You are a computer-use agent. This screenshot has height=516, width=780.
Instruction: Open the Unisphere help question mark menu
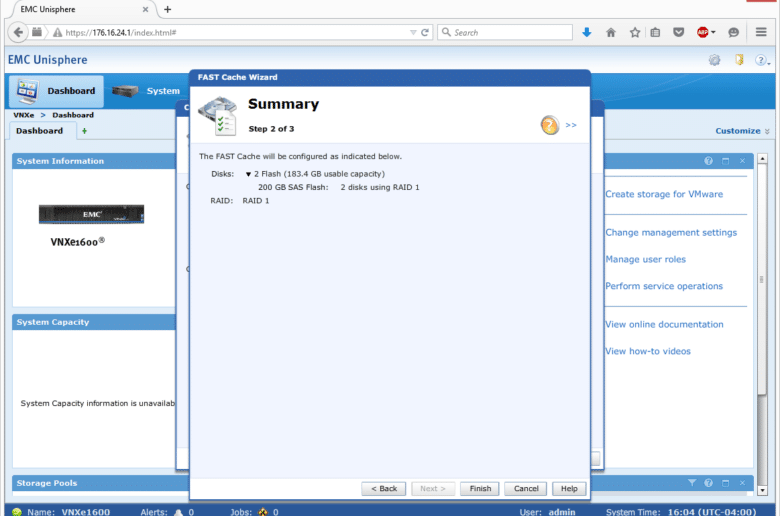(762, 60)
